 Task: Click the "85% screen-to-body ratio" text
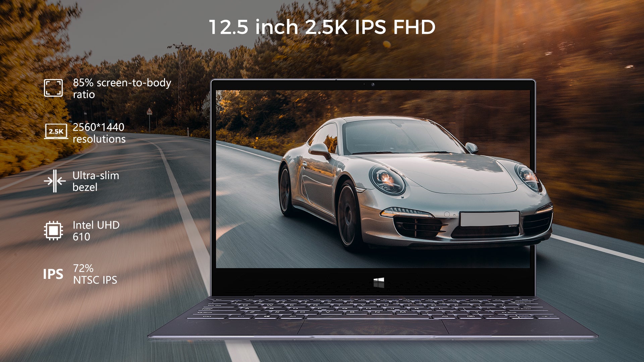(122, 88)
